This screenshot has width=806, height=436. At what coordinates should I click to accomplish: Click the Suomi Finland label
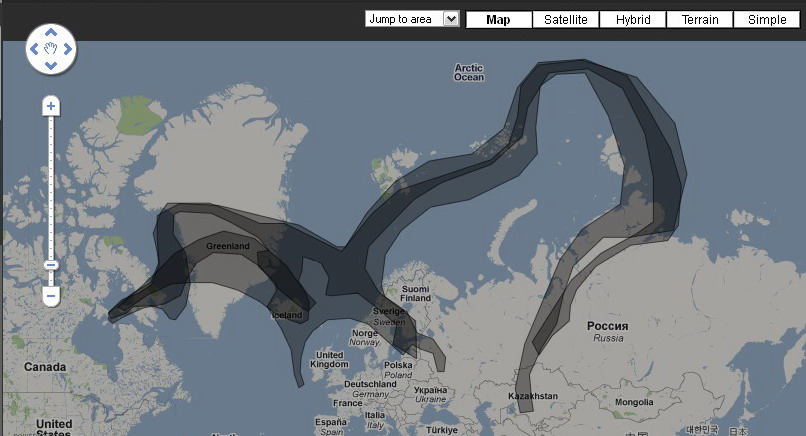tap(415, 294)
